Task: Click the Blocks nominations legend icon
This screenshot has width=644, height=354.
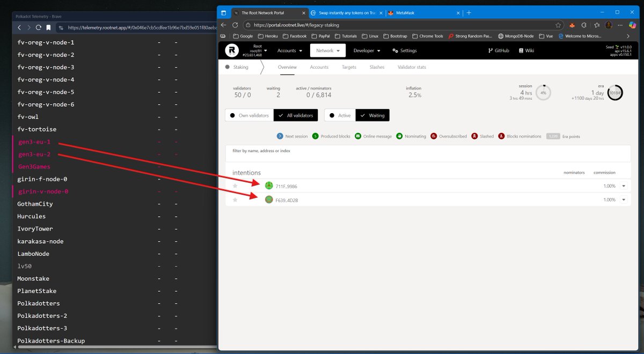Action: click(x=501, y=136)
